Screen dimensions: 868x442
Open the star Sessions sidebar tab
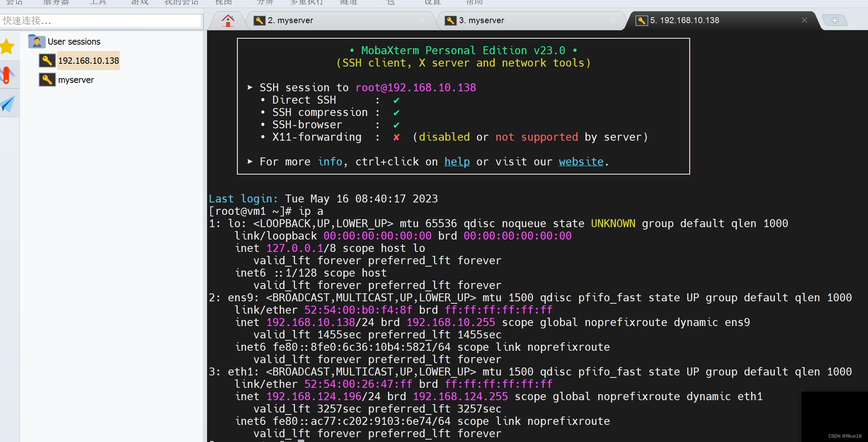coord(8,46)
